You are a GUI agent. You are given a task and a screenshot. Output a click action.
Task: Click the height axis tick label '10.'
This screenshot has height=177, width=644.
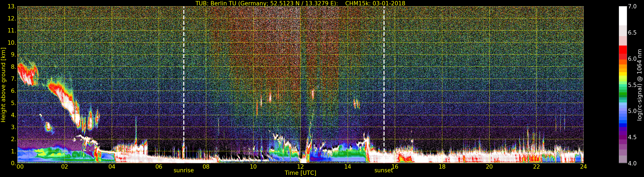tap(12, 43)
